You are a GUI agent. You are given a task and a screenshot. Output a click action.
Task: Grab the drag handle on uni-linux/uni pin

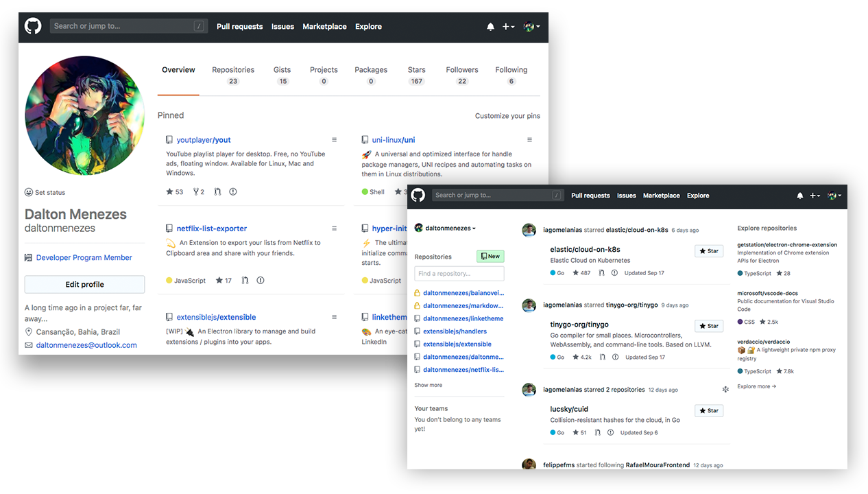[529, 140]
